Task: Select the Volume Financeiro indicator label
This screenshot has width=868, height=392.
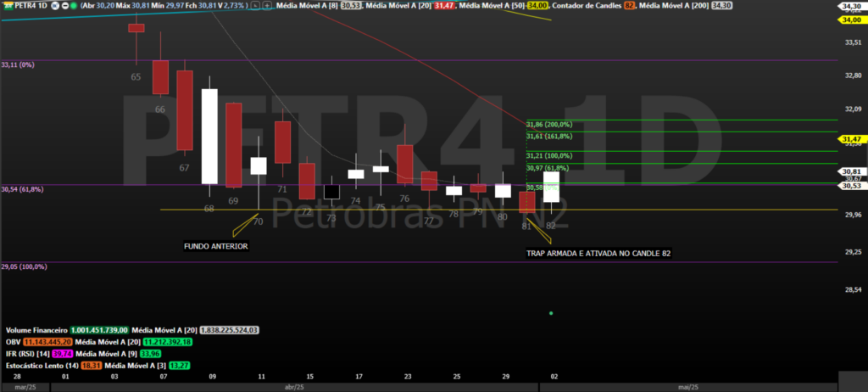Action: 36,329
